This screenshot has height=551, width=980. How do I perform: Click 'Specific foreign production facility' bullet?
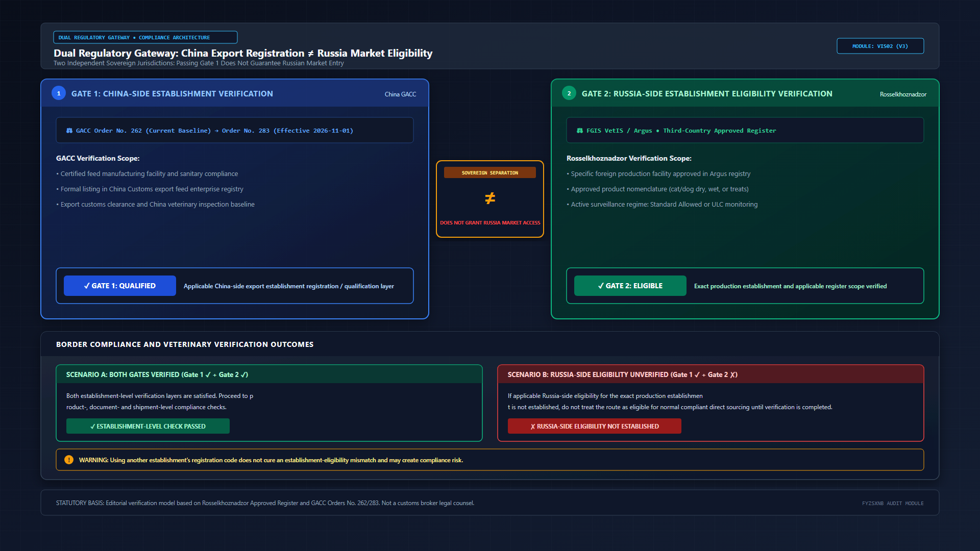[658, 174]
